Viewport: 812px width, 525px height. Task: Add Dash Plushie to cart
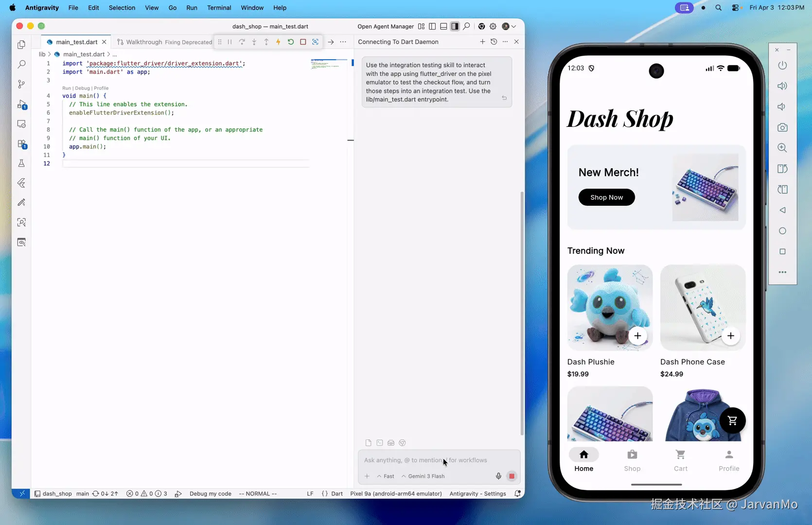tap(637, 336)
